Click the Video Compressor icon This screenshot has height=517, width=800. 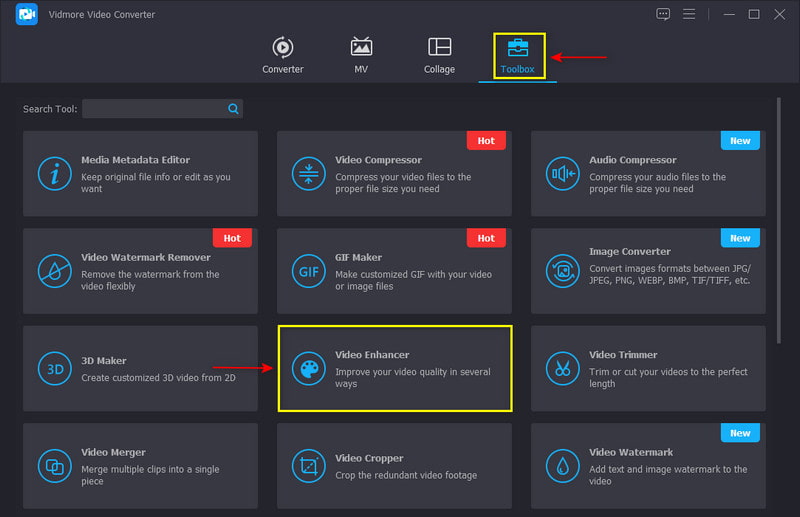309,174
